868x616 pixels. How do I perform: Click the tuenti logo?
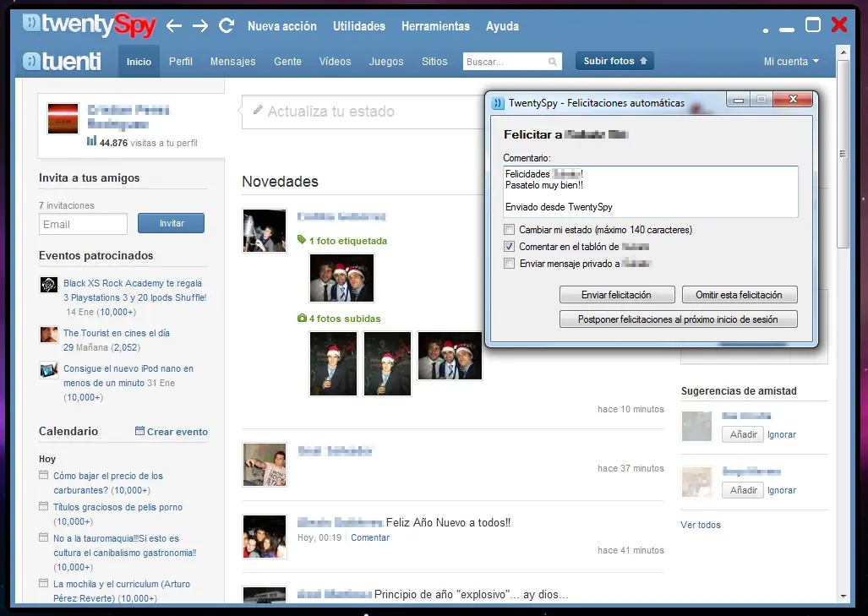point(62,61)
